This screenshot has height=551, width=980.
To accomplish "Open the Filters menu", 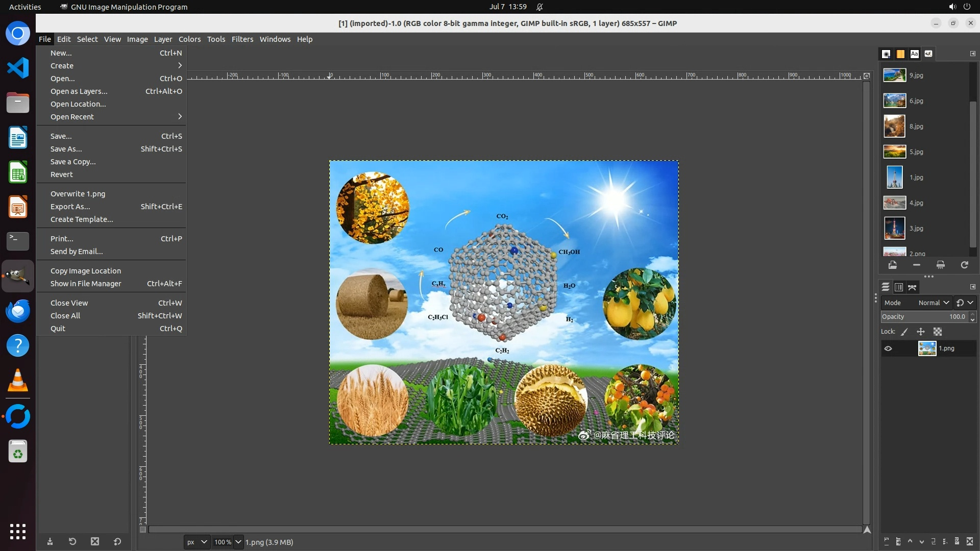I will click(242, 39).
